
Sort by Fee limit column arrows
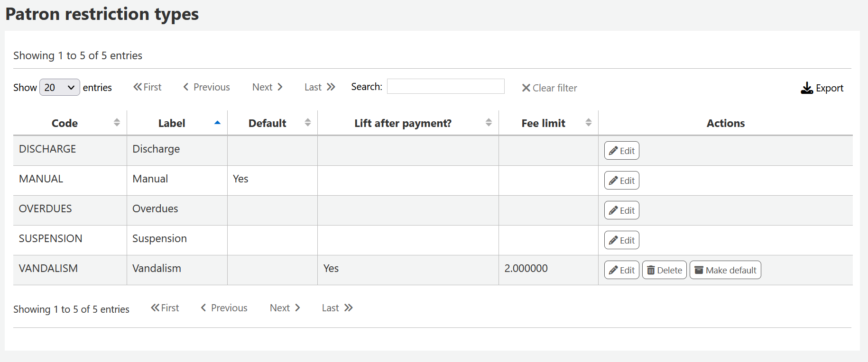click(x=588, y=123)
